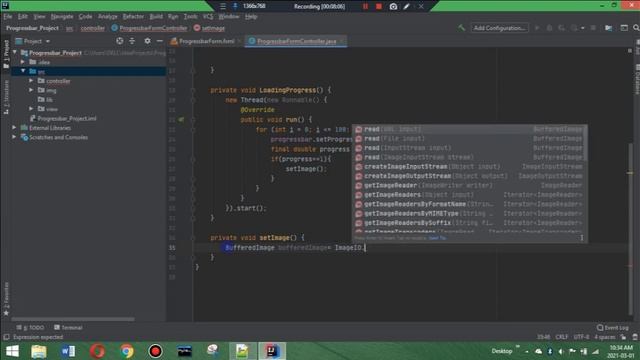Expand the .idea folder
The height and width of the screenshot is (360, 640).
(23, 62)
